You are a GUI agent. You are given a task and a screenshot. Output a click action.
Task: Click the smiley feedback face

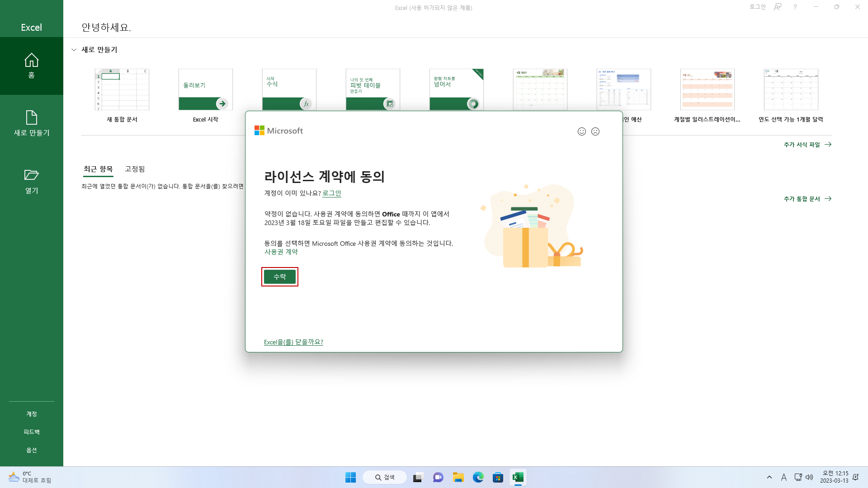[582, 131]
